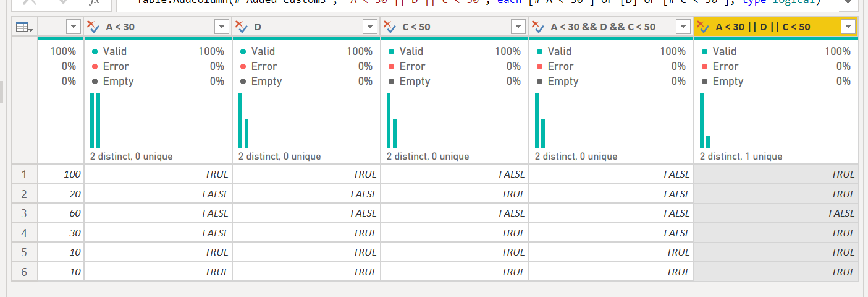Click FALSE in row 3 of column C < 50
This screenshot has height=297, width=868.
455,213
